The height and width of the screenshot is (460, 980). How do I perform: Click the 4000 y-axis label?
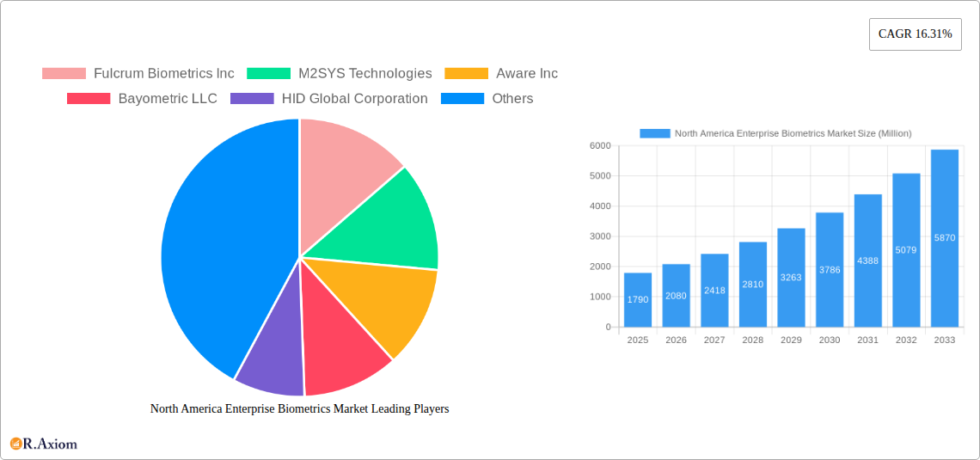pyautogui.click(x=600, y=206)
